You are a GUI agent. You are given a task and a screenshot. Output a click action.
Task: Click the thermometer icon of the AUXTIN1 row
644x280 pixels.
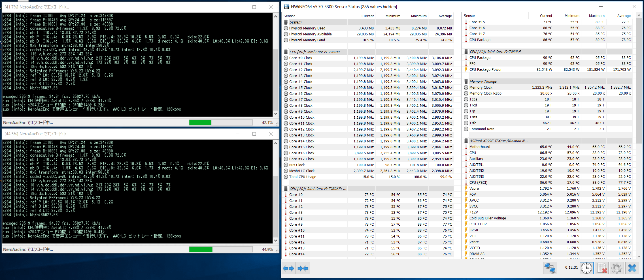point(466,164)
